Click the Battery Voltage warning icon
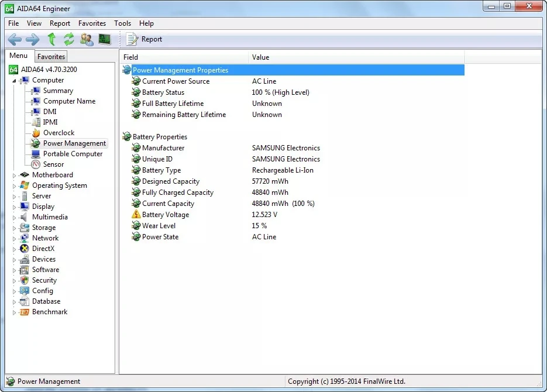The image size is (547, 392). (136, 215)
